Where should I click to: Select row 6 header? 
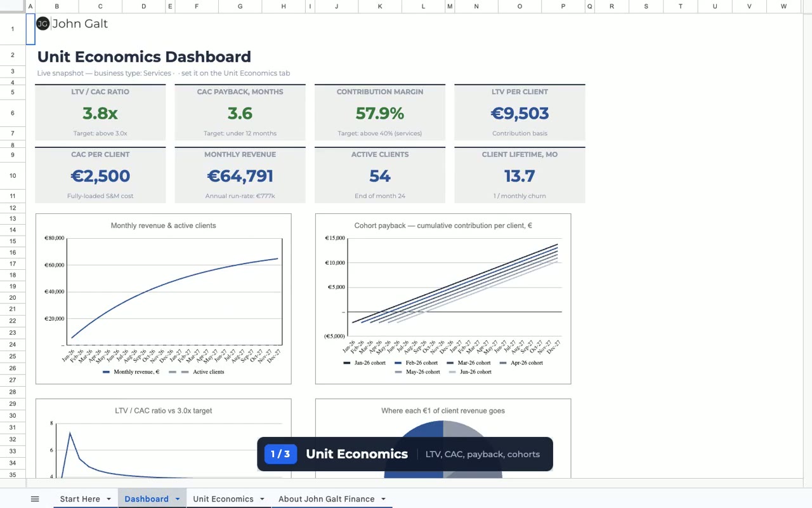(x=13, y=113)
